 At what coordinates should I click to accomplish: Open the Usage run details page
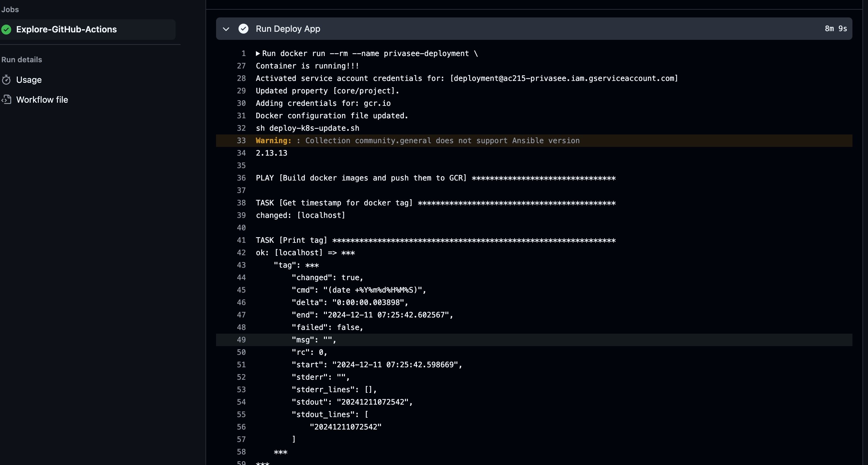tap(29, 80)
